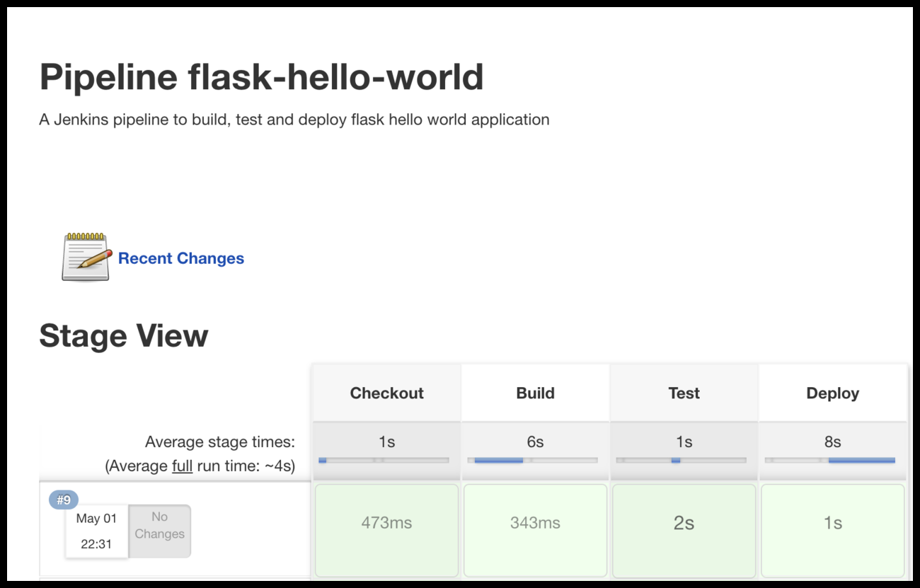The height and width of the screenshot is (588, 920).
Task: Click the Stage View heading
Action: 124,336
